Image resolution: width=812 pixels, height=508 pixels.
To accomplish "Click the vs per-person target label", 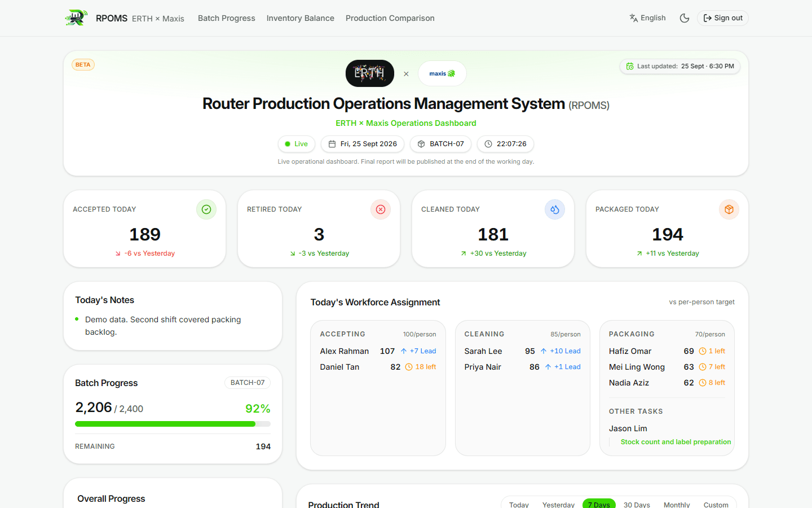I will (x=702, y=302).
